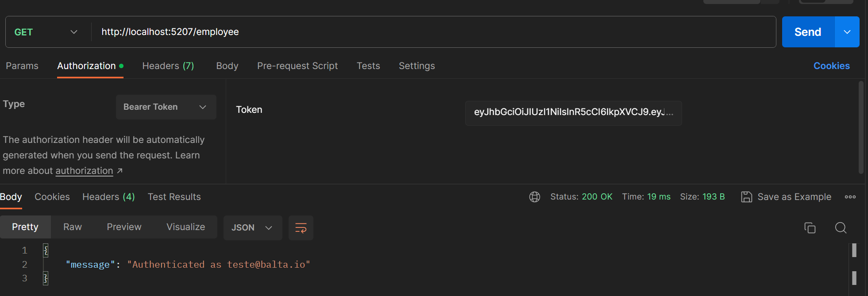Select the Authorization tab
The image size is (868, 296).
90,66
